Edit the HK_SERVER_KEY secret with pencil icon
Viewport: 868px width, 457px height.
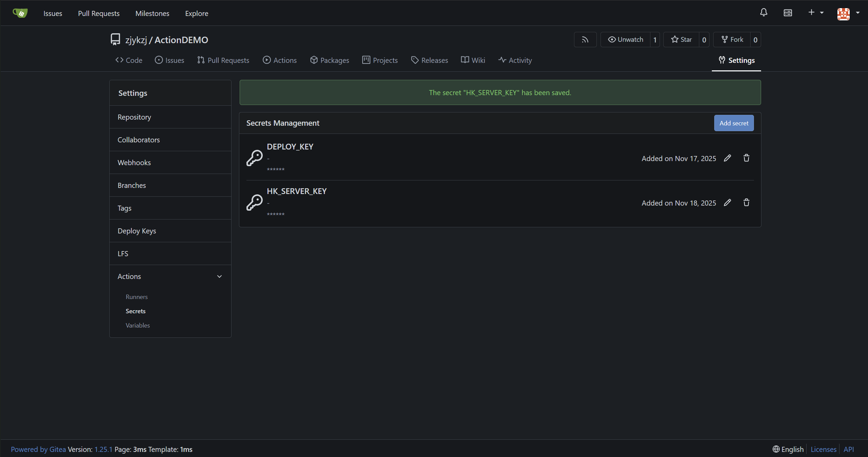727,203
